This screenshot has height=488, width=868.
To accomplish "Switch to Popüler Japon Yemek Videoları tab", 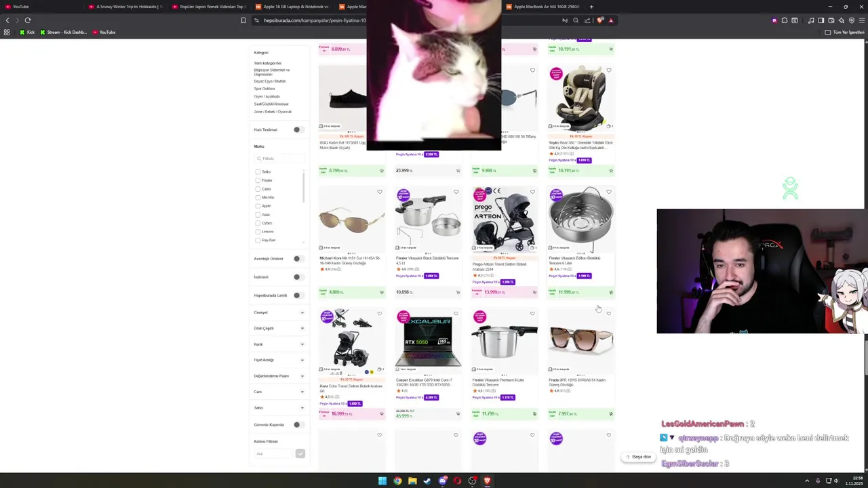I will point(208,7).
